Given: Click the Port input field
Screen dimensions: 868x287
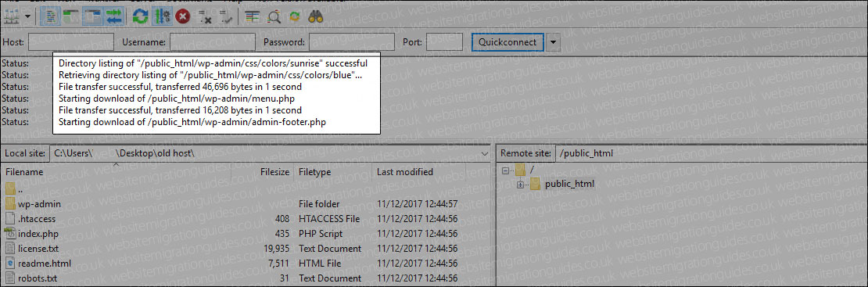Looking at the screenshot, I should pos(444,41).
